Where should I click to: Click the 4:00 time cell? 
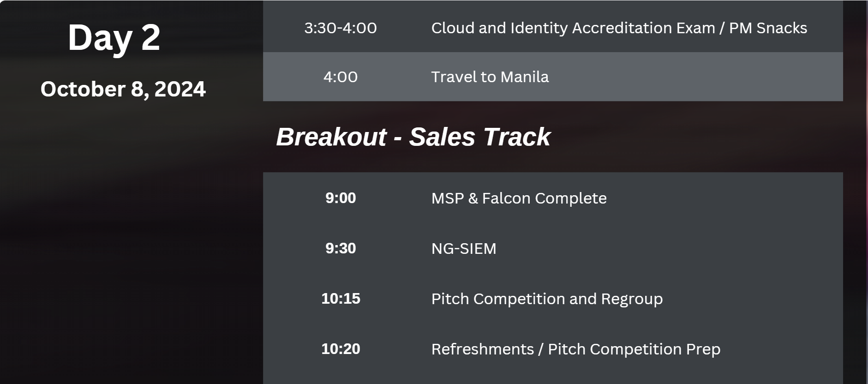click(x=341, y=77)
